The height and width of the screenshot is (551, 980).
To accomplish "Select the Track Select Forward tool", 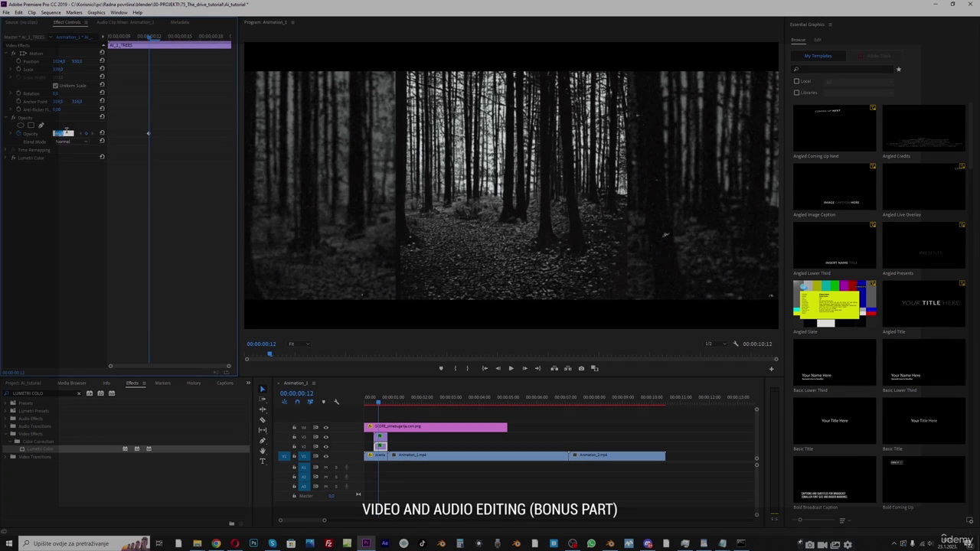I will click(x=263, y=399).
